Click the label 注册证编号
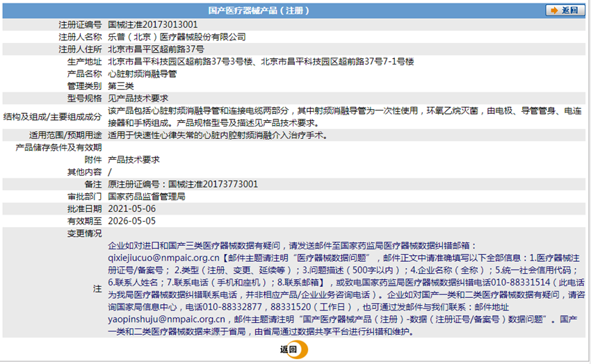 [x=80, y=25]
